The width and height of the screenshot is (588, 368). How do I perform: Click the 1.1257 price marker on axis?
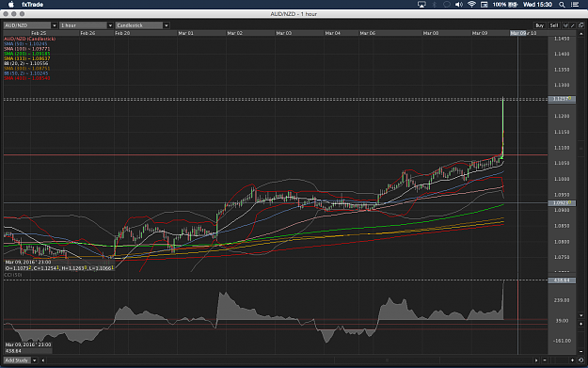[x=562, y=99]
